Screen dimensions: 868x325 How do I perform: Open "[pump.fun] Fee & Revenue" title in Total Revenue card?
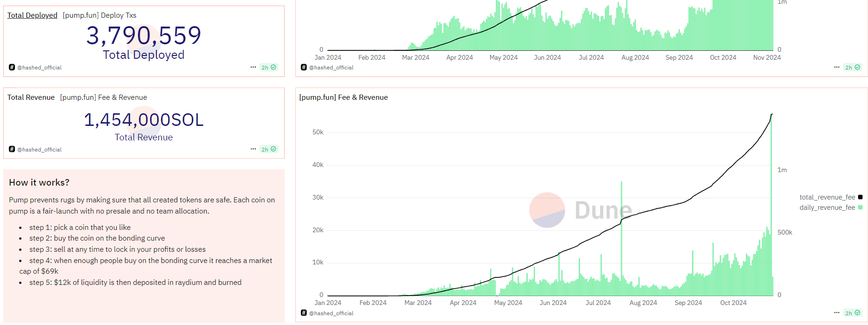click(103, 97)
